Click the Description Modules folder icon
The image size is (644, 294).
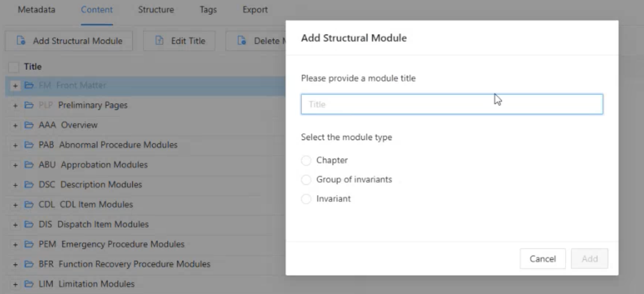[29, 185]
